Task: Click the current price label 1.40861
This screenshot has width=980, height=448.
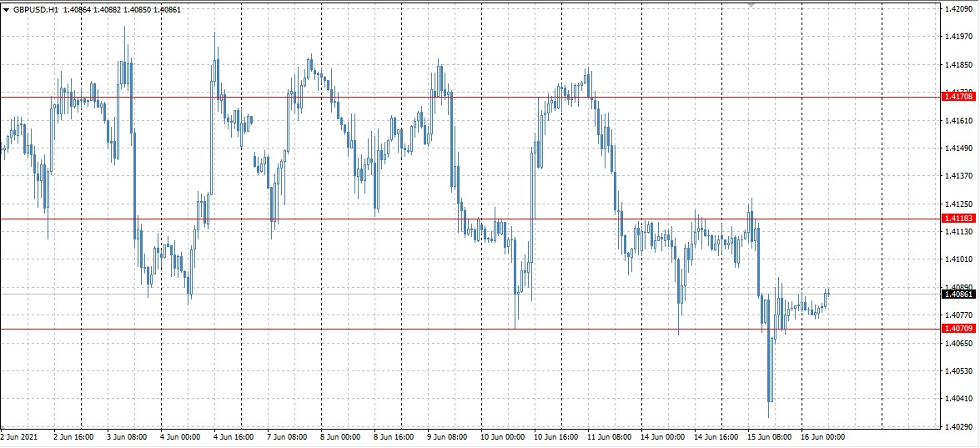Action: (959, 294)
